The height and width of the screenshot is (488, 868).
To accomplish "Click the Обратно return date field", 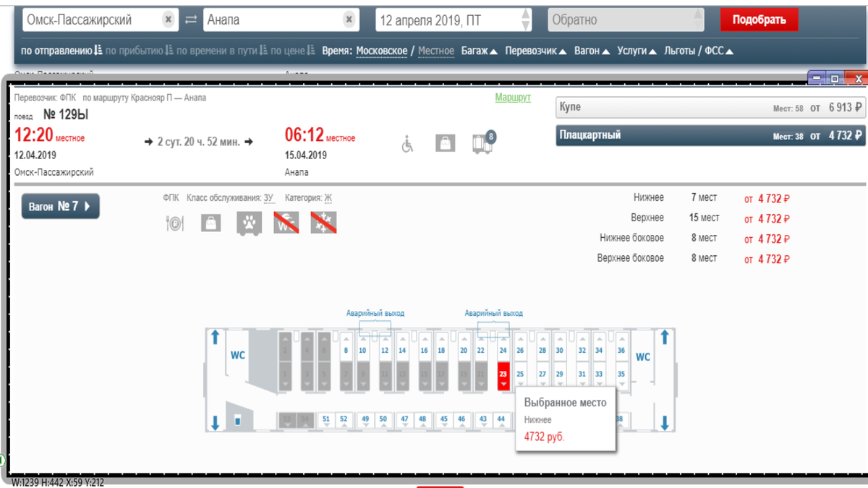I will tap(626, 20).
